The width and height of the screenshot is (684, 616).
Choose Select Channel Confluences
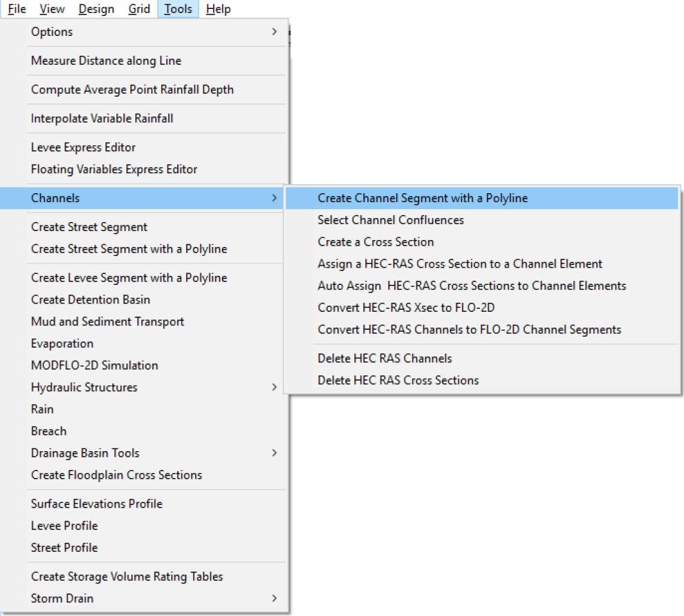390,220
